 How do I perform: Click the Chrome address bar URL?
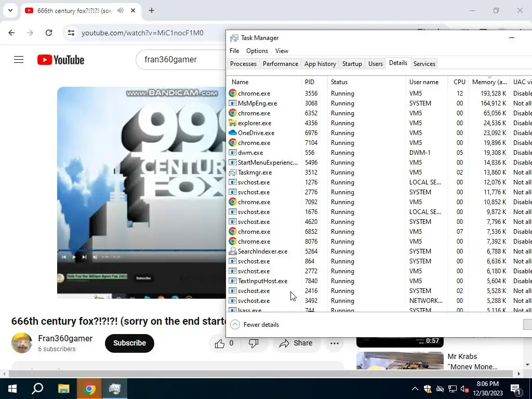tap(142, 33)
